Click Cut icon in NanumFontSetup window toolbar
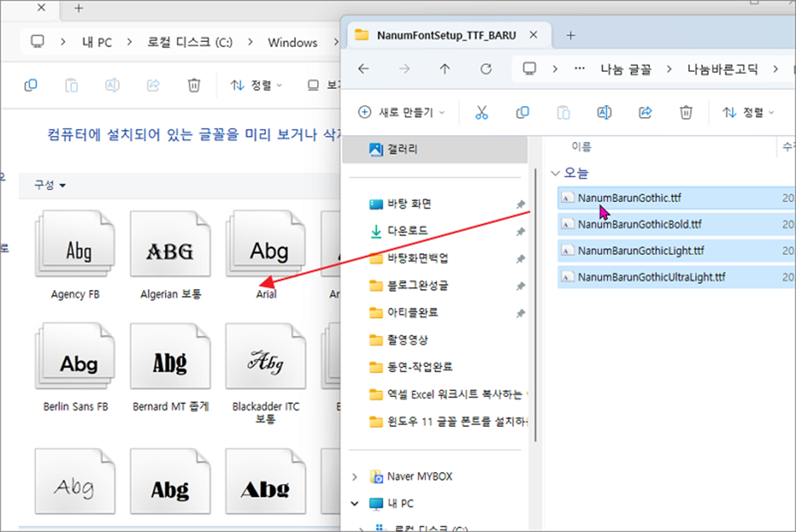The image size is (796, 532). pyautogui.click(x=481, y=113)
